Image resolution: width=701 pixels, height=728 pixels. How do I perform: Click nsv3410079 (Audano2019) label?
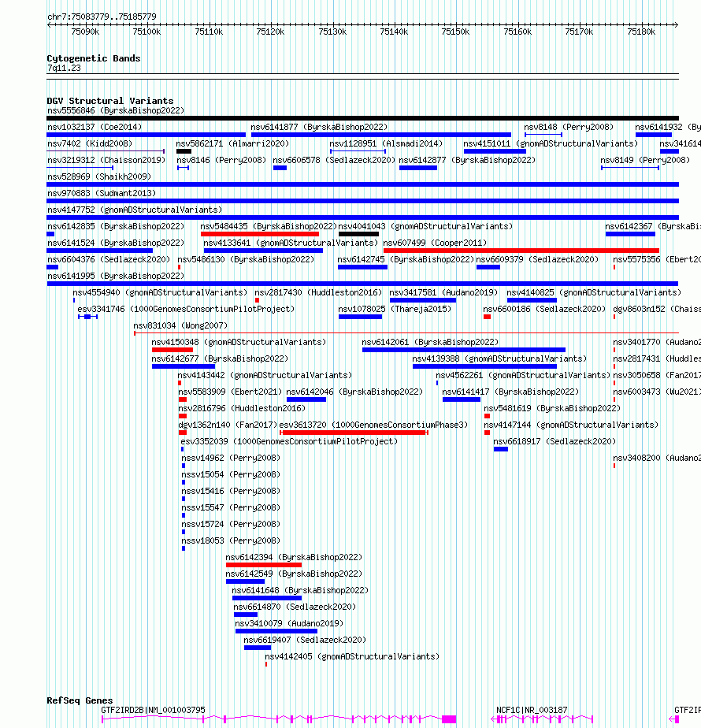tap(289, 623)
